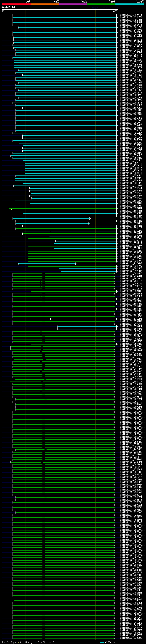Select the UniRef100_B5A4N4 label

pos(131,208)
